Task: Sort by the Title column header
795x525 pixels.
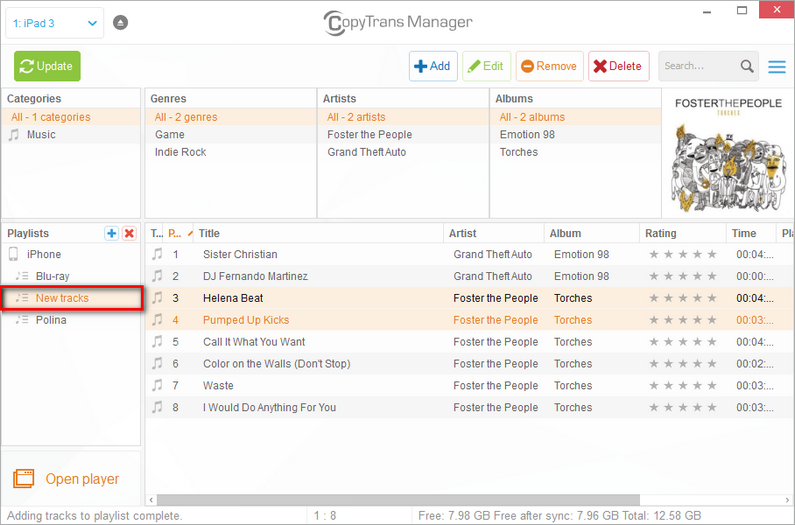Action: [x=318, y=233]
